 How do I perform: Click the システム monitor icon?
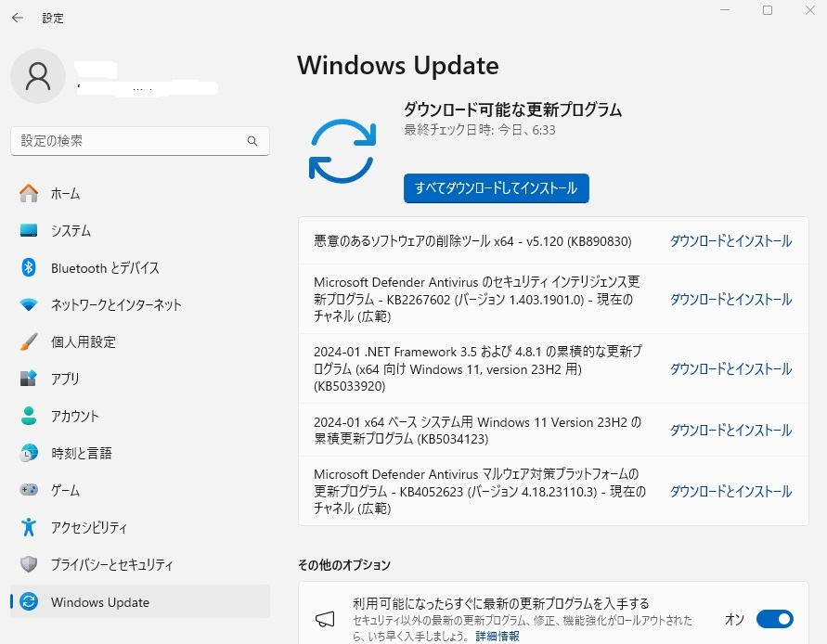(x=29, y=230)
